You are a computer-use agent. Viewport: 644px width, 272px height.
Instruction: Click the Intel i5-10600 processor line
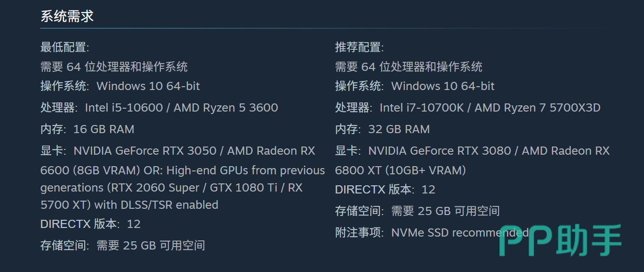click(x=159, y=108)
